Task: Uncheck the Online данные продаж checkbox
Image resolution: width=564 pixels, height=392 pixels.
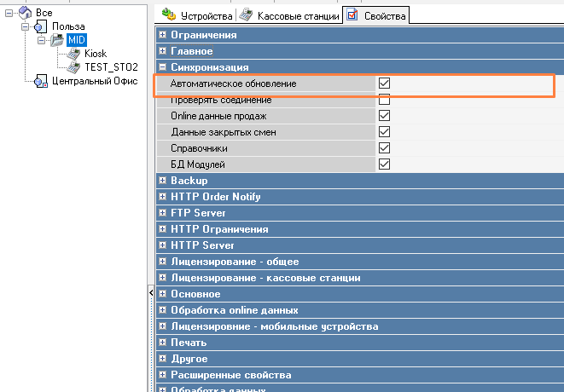Action: 384,116
